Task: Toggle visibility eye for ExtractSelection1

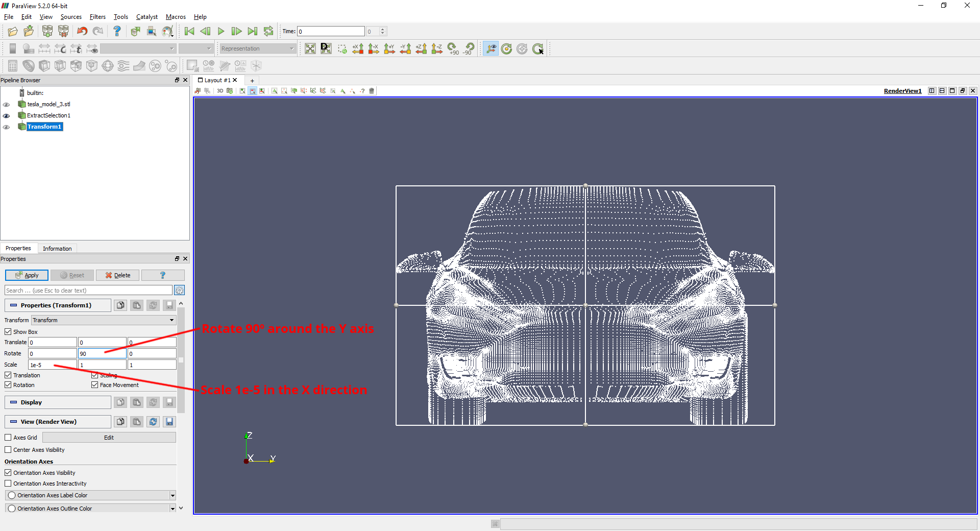Action: 7,116
